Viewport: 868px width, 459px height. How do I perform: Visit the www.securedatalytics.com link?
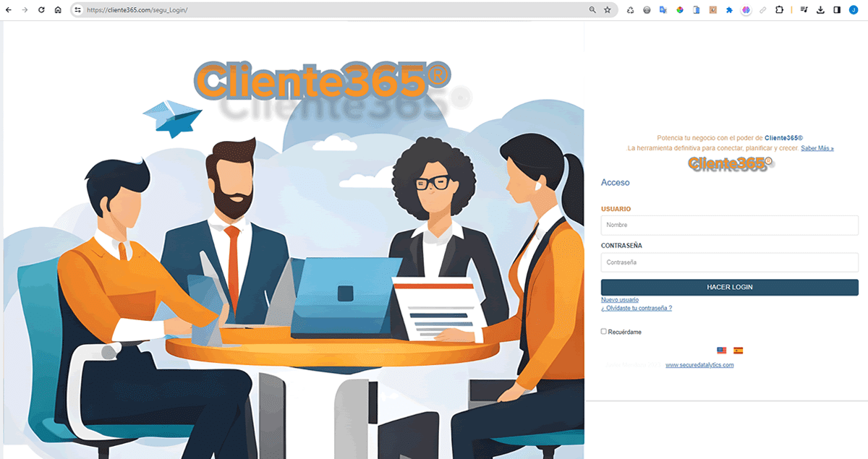point(699,365)
